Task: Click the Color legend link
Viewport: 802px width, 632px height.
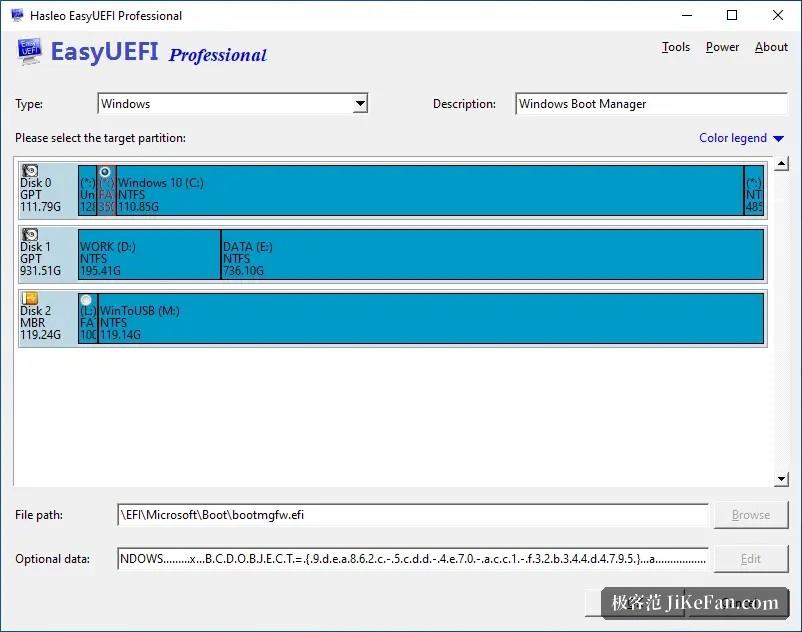Action: pyautogui.click(x=732, y=138)
